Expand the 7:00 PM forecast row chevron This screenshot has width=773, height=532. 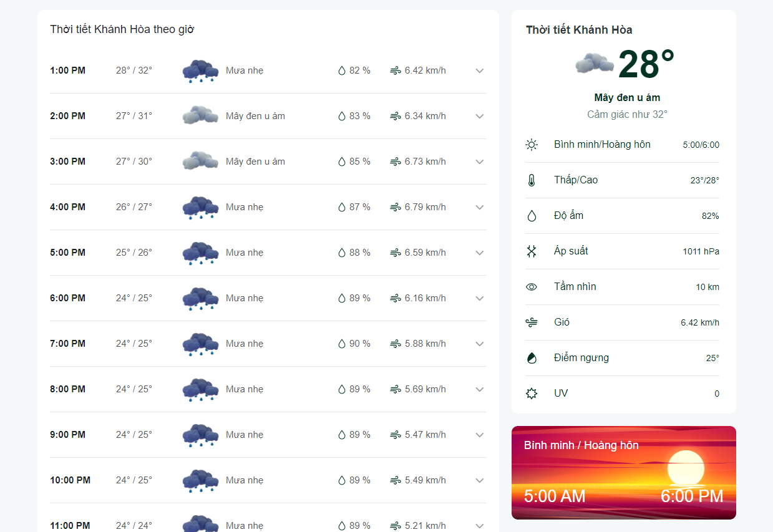pos(480,344)
